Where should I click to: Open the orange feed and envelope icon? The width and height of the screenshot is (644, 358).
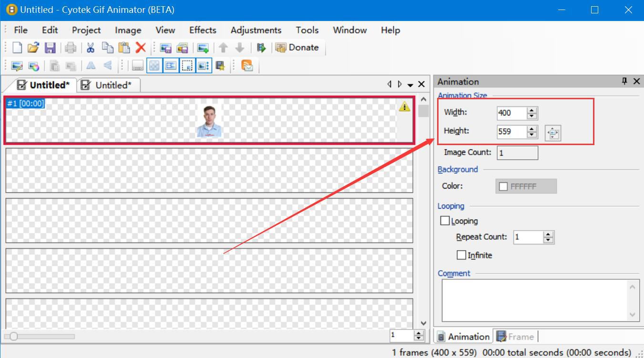[x=247, y=65]
